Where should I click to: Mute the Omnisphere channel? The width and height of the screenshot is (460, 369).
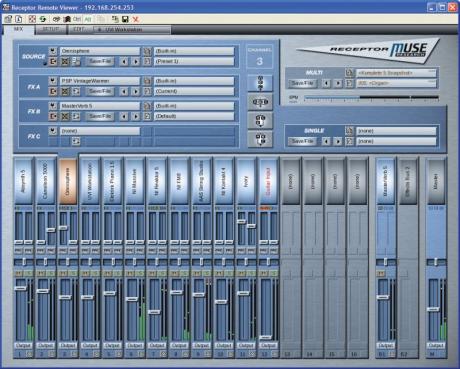pyautogui.click(x=63, y=273)
